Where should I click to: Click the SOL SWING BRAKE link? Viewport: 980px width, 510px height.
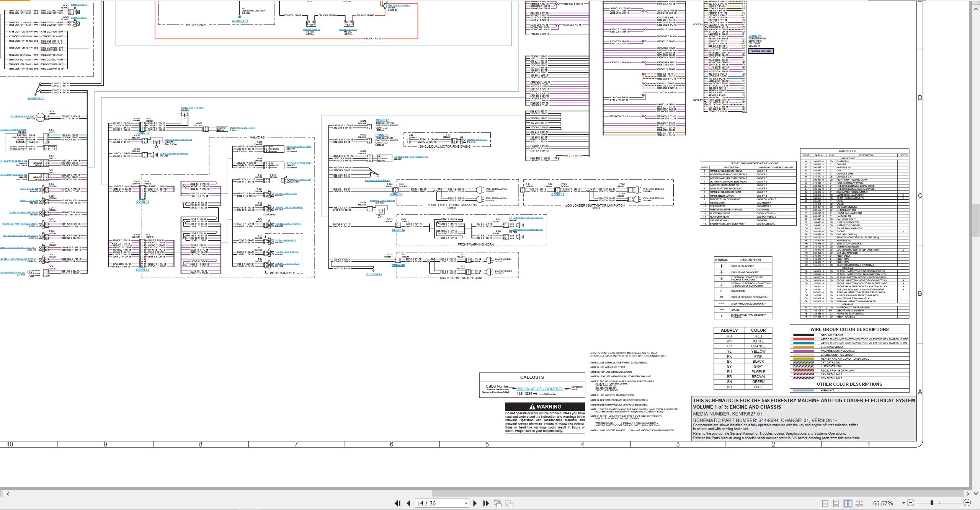point(286,252)
